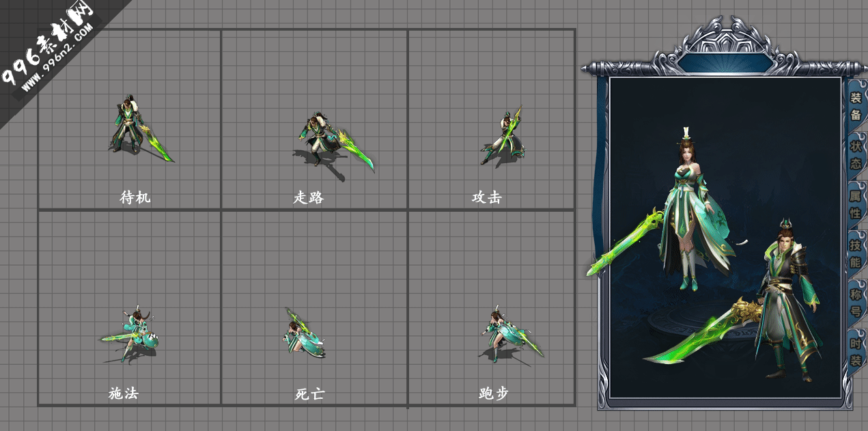Click the 死亡 label text
This screenshot has height=431, width=868.
coord(310,393)
